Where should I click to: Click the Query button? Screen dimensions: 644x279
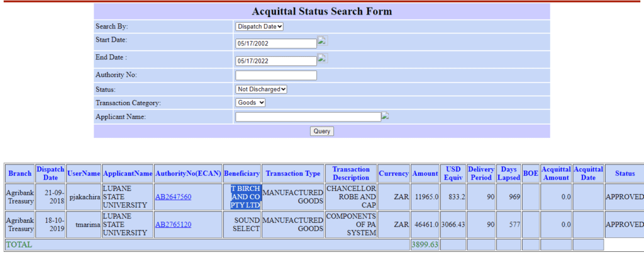point(321,131)
